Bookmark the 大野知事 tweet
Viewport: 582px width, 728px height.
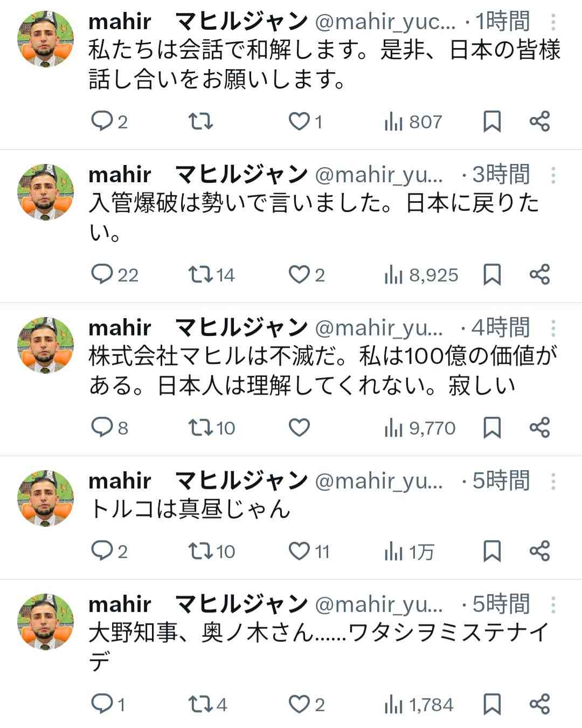492,704
